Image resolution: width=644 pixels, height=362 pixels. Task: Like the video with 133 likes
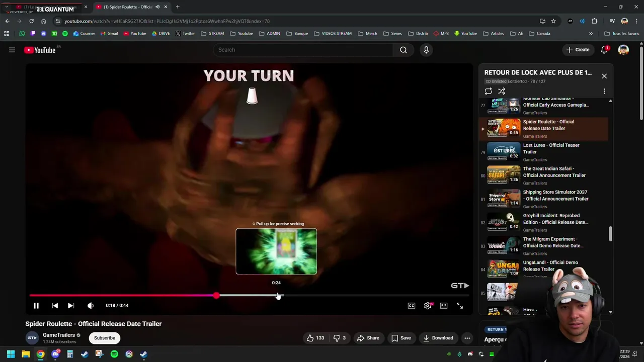coord(315,338)
